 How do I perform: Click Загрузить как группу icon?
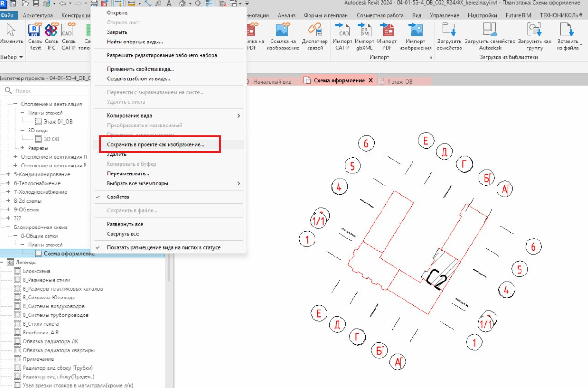point(534,30)
